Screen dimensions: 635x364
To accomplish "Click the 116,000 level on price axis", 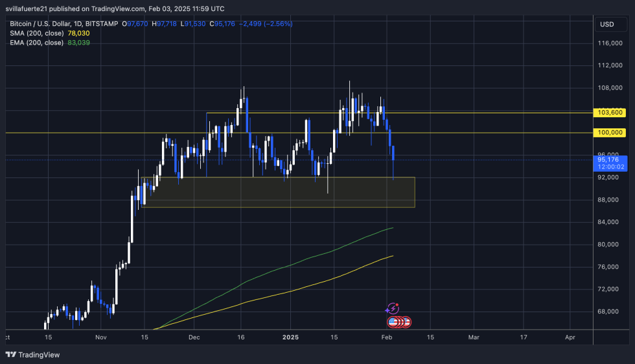I will point(611,43).
